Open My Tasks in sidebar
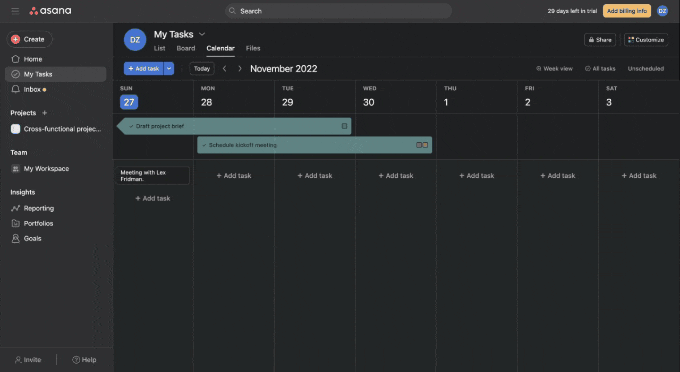This screenshot has width=680, height=372. [x=56, y=74]
